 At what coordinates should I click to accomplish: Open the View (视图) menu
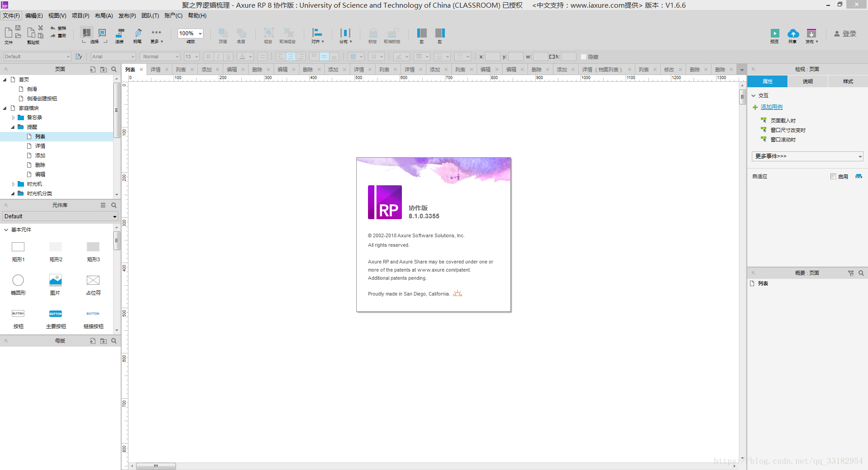pos(57,16)
